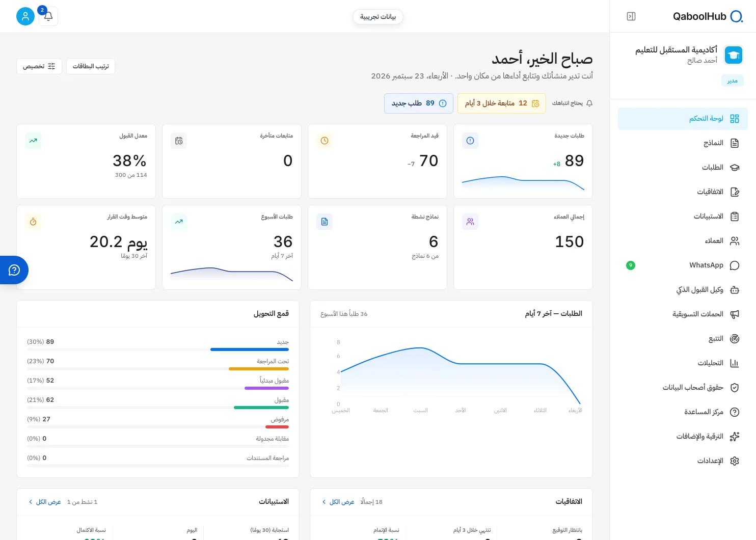Click تخصيص customize button

(39, 66)
